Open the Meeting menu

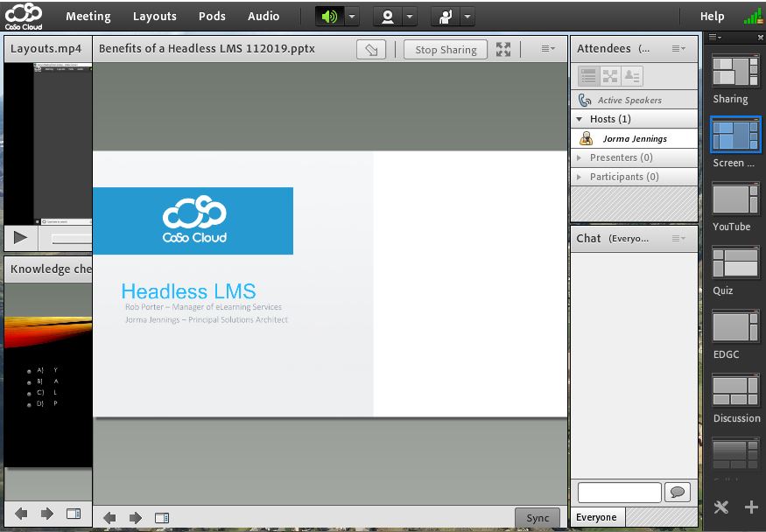click(88, 16)
